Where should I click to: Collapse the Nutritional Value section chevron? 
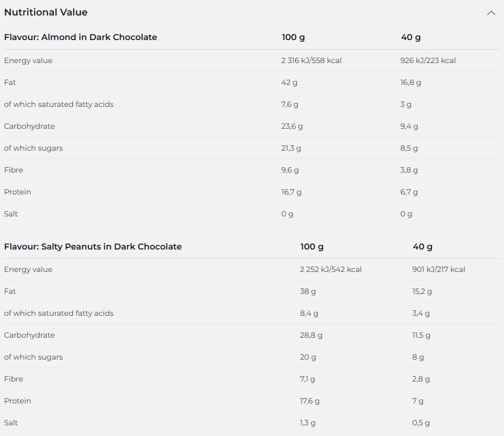click(491, 13)
